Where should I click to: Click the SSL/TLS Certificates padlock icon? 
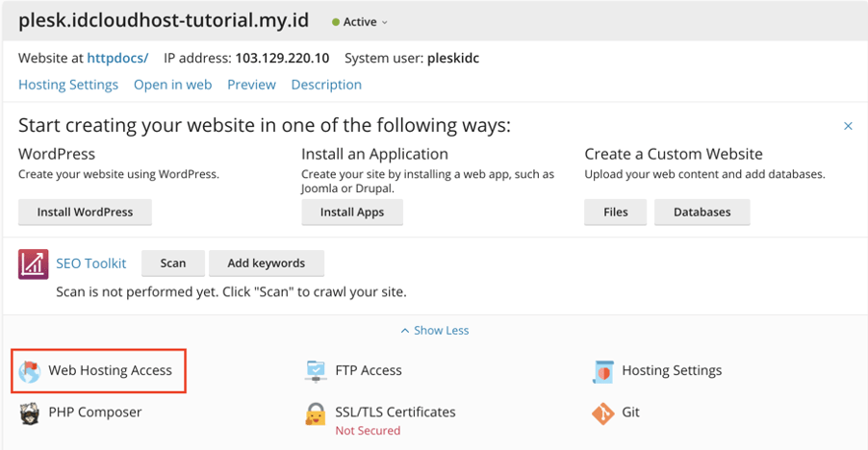316,414
